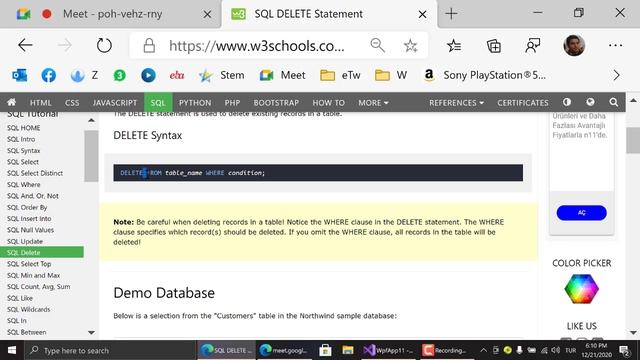The width and height of the screenshot is (640, 360).
Task: Switch to the Meet - poh-vehz-rny tab
Action: (112, 14)
